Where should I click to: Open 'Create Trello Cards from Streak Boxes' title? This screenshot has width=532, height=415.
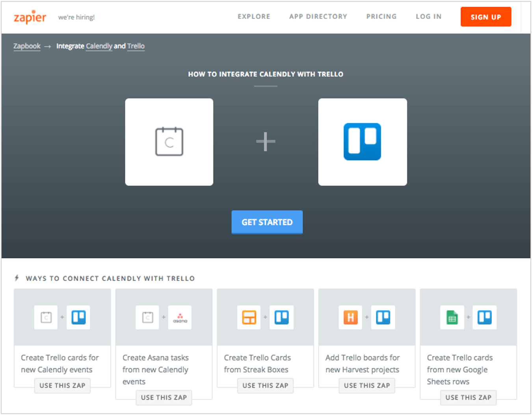pos(257,363)
